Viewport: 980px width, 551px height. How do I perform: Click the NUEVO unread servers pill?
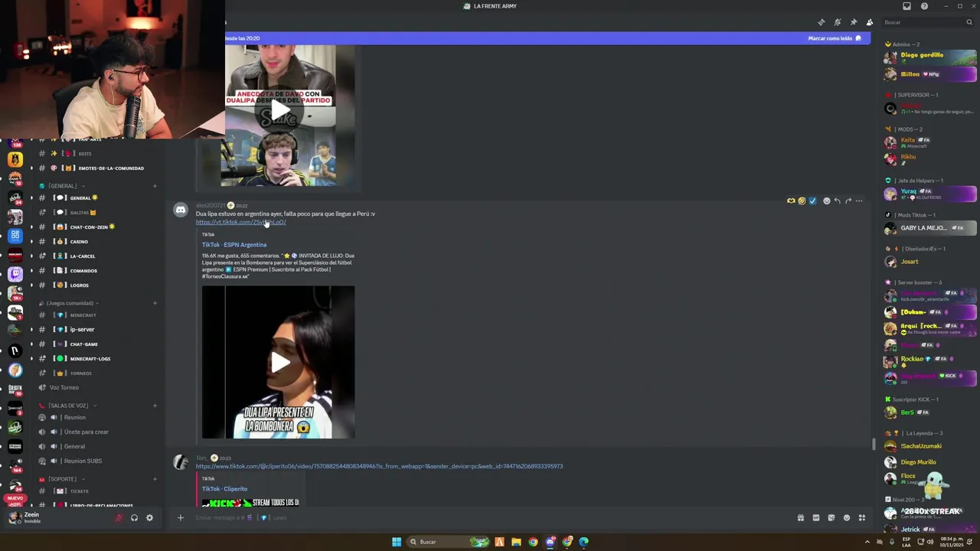(15, 497)
